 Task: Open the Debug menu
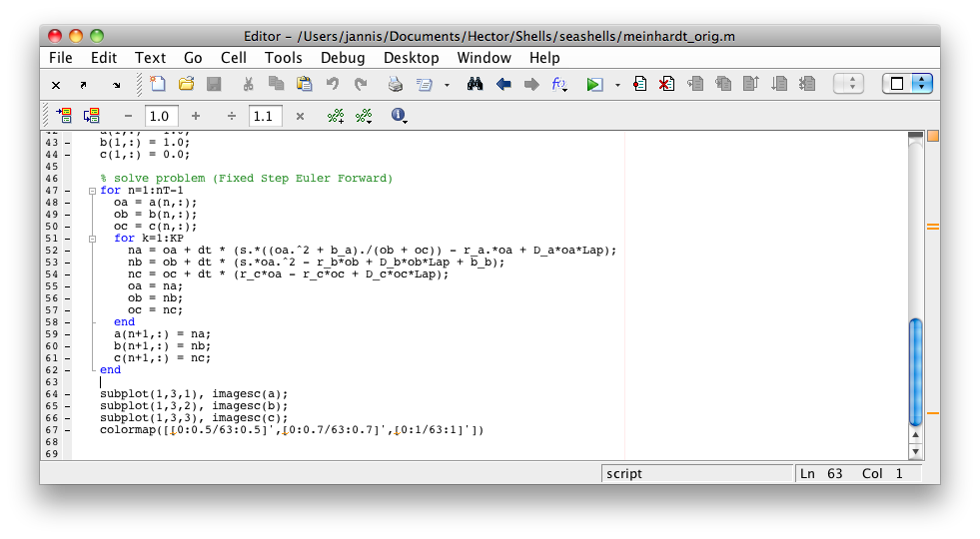pos(343,58)
